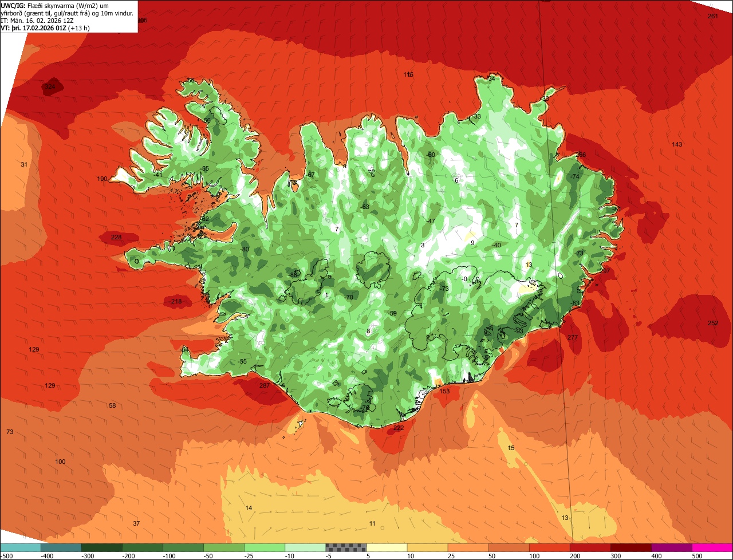Select the 222 value south of Iceland

click(x=399, y=428)
